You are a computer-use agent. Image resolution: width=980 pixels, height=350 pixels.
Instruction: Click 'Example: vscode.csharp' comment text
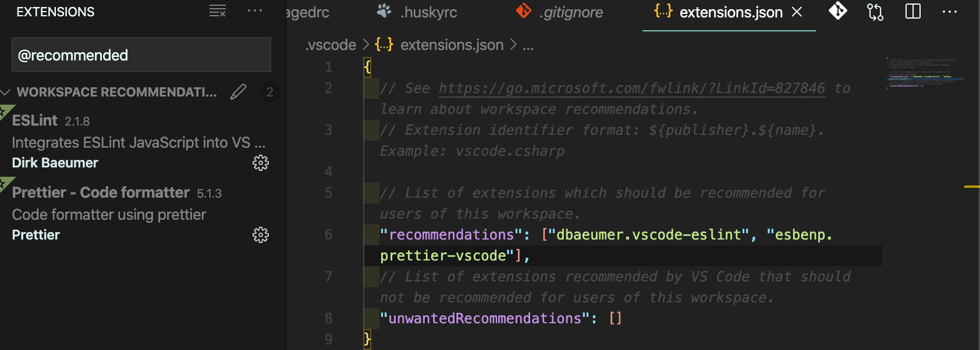point(472,151)
